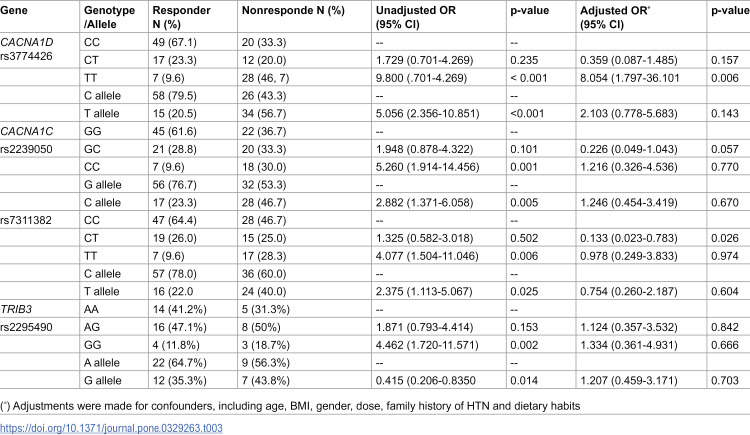Click the rs2239050 SNP identifier
750x435 pixels.
tap(26, 149)
